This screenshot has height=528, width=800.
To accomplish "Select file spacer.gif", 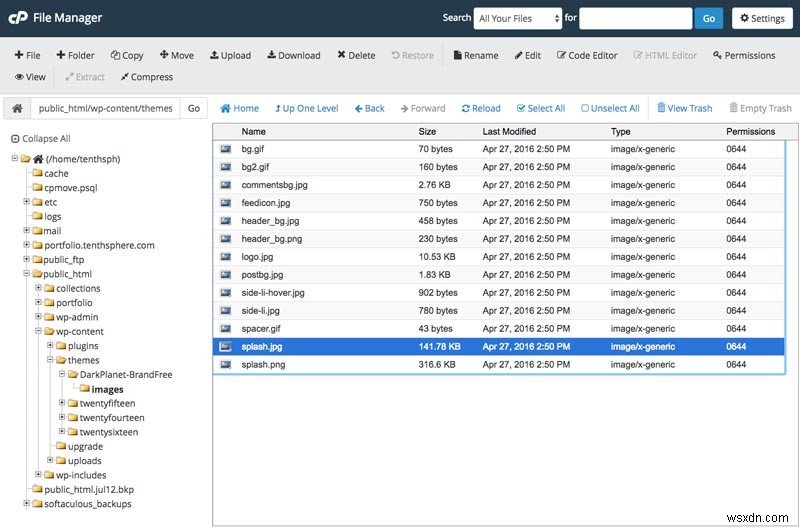I will point(261,329).
